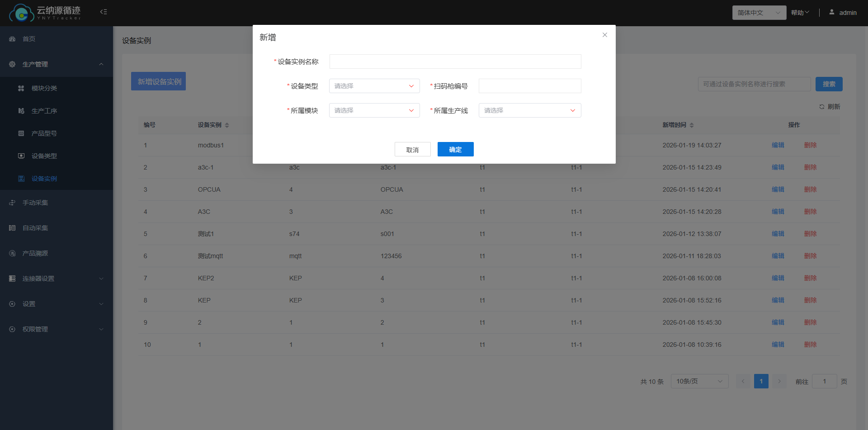Sort by 新增时间 column sort arrows

[692, 125]
